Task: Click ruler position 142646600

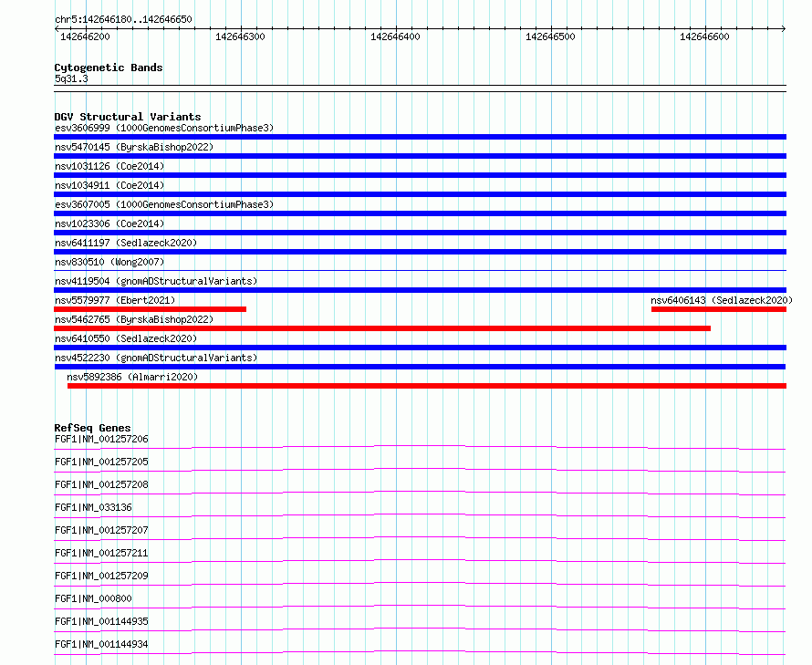Action: [x=705, y=36]
